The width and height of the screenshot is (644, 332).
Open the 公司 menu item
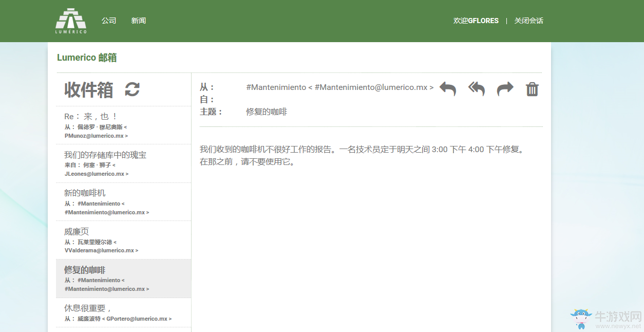[x=108, y=21]
